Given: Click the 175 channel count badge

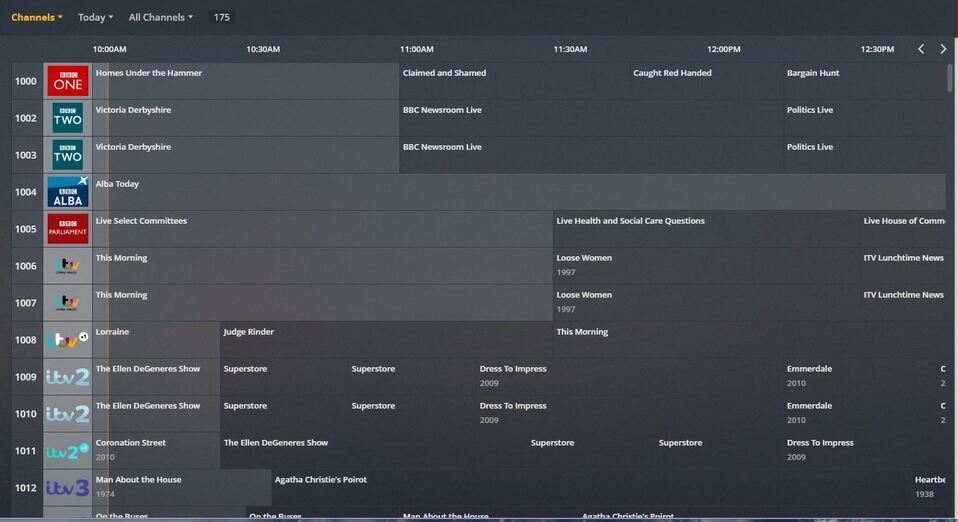Looking at the screenshot, I should pos(222,17).
